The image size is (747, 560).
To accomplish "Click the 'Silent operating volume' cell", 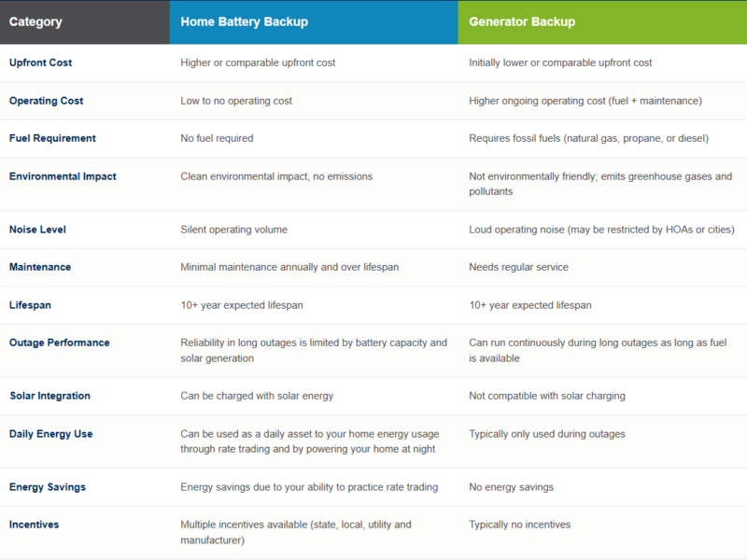I will coord(234,229).
